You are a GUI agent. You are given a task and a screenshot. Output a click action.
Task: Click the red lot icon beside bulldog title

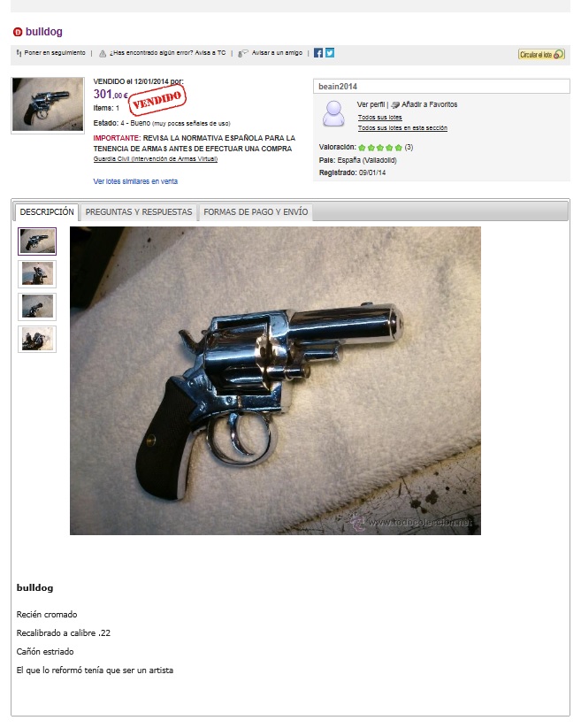[x=18, y=32]
